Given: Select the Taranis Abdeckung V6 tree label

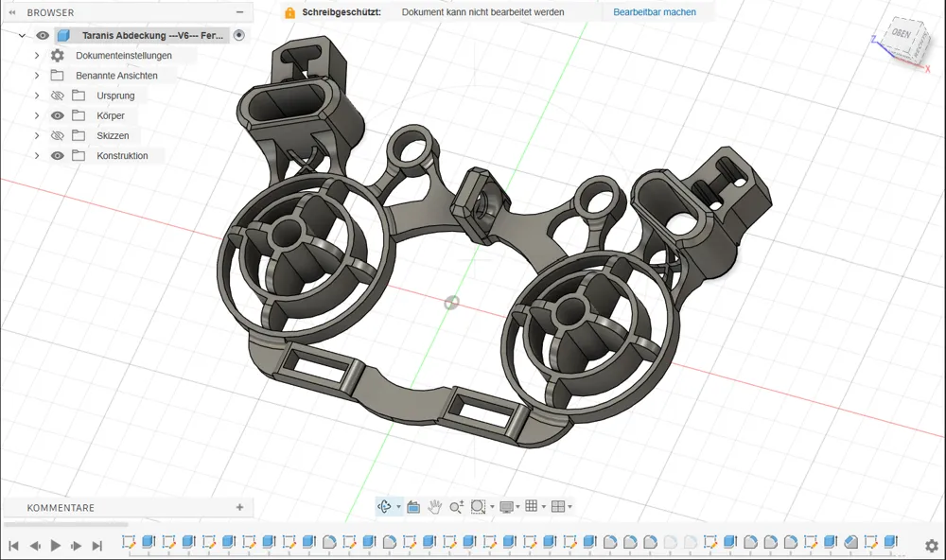Looking at the screenshot, I should [x=152, y=35].
